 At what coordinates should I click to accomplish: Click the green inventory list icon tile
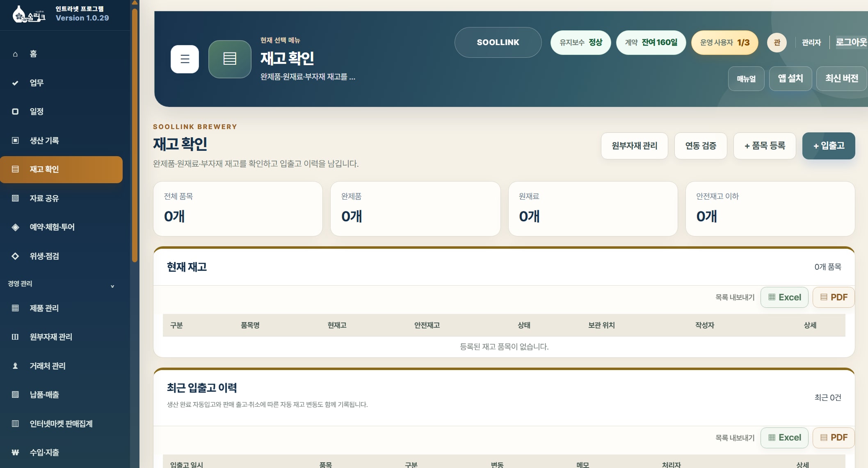[230, 59]
